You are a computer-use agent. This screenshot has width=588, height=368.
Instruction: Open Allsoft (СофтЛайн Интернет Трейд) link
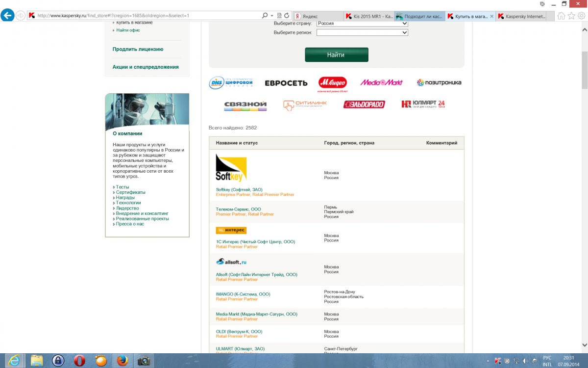pyautogui.click(x=257, y=274)
